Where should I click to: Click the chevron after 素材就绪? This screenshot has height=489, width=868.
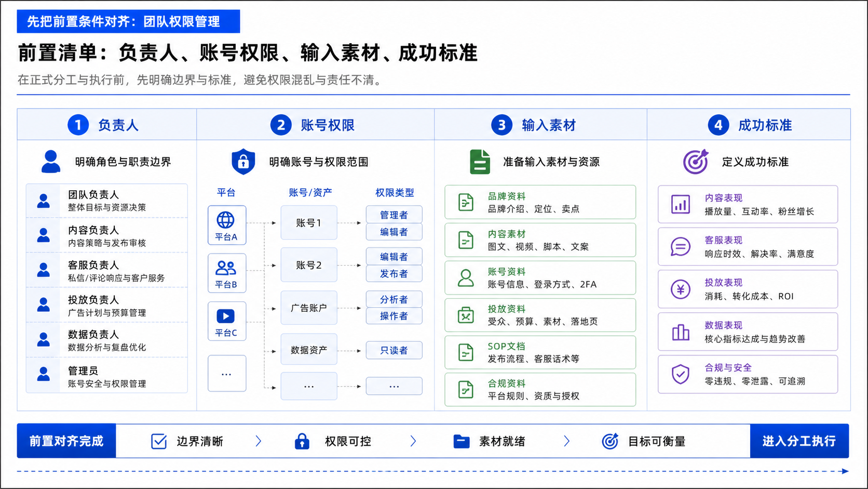point(566,441)
